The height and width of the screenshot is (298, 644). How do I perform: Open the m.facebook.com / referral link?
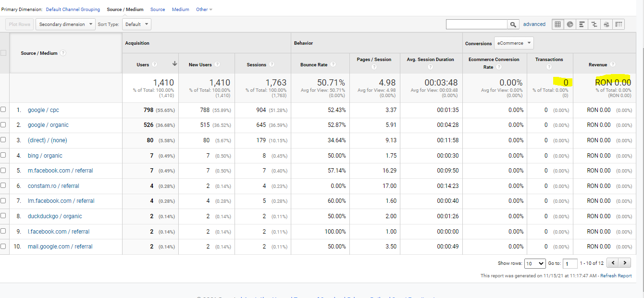[61, 171]
